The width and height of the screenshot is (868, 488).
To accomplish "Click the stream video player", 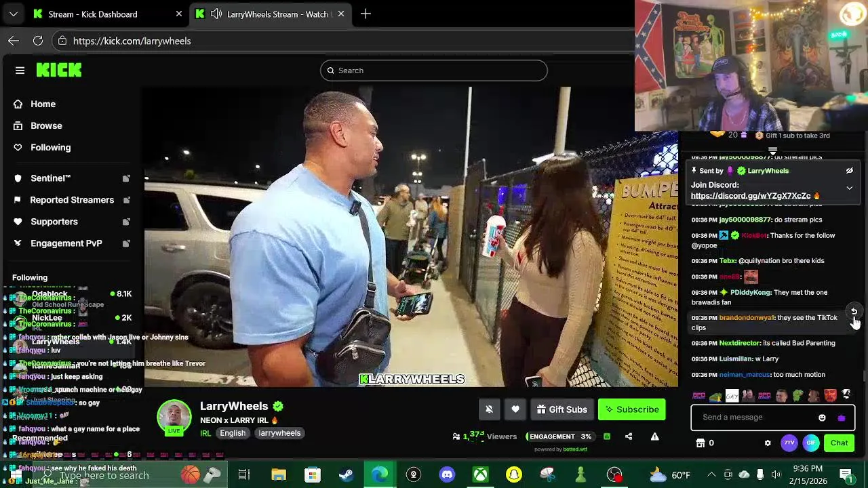I will pos(410,237).
